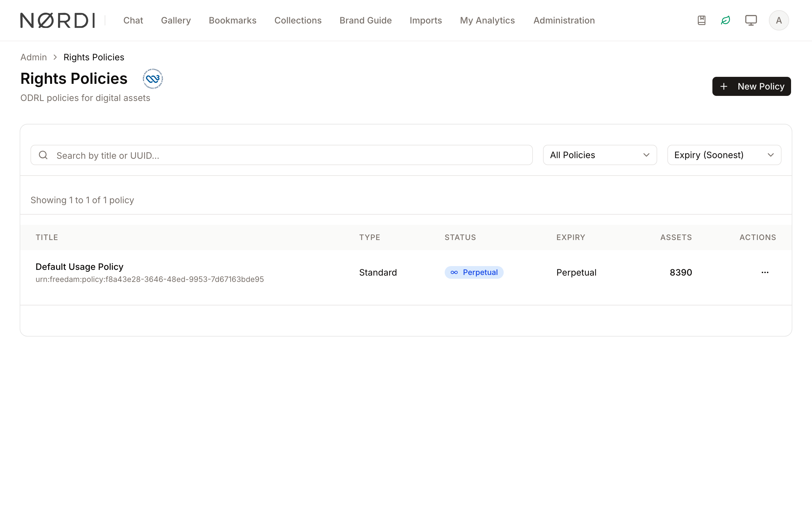Click the bookmark icon in top bar
This screenshot has width=812, height=508.
pyautogui.click(x=701, y=21)
